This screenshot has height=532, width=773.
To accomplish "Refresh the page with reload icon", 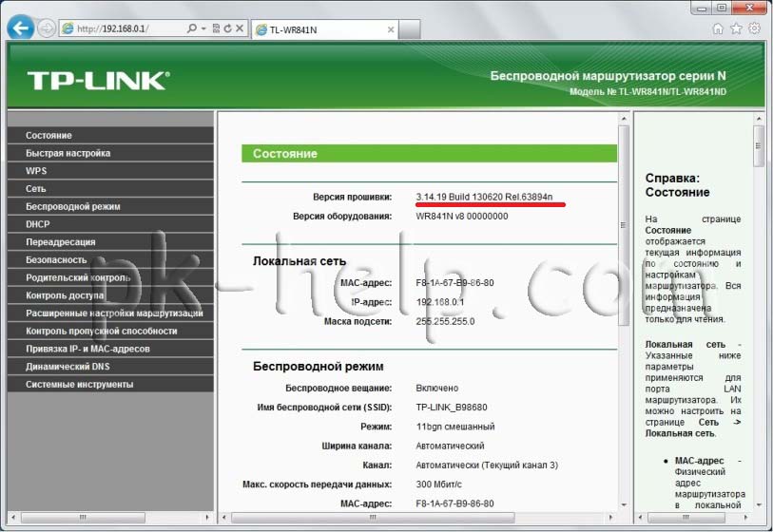I will (227, 28).
